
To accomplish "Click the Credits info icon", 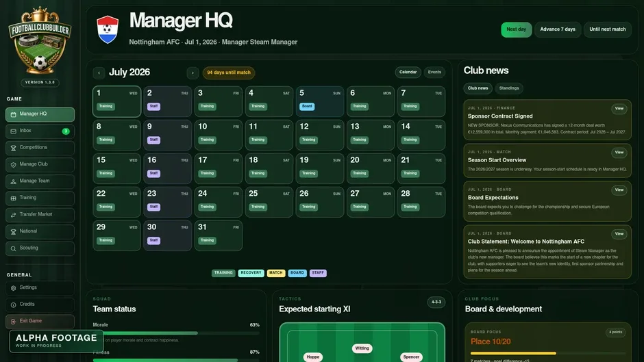I will click(x=13, y=305).
